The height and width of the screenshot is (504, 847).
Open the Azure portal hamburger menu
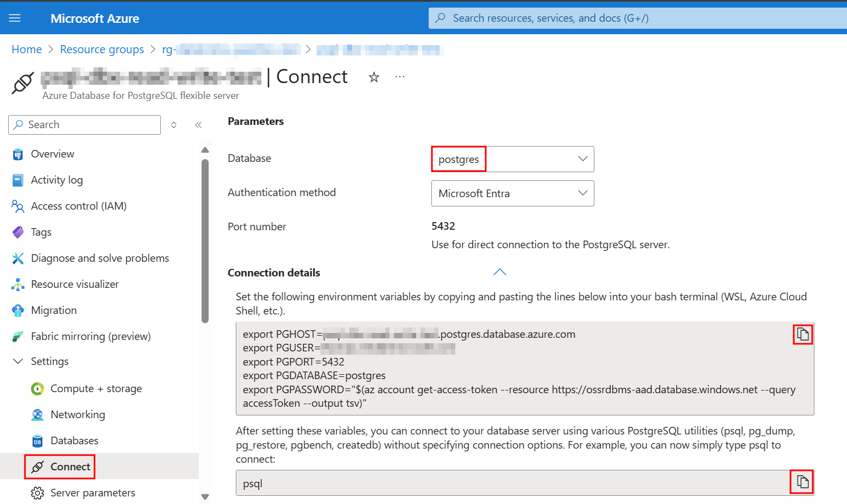[15, 18]
